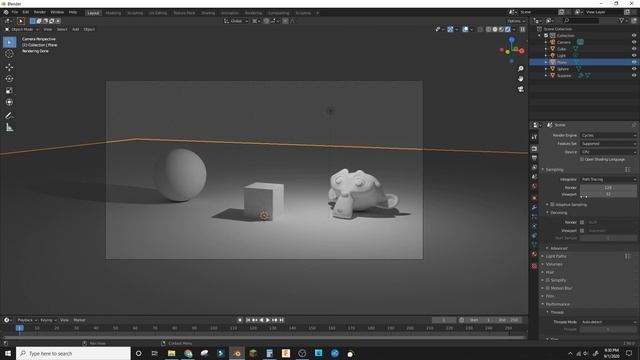Enable the Viewport denoising checkbox
The height and width of the screenshot is (360, 640).
pos(582,231)
